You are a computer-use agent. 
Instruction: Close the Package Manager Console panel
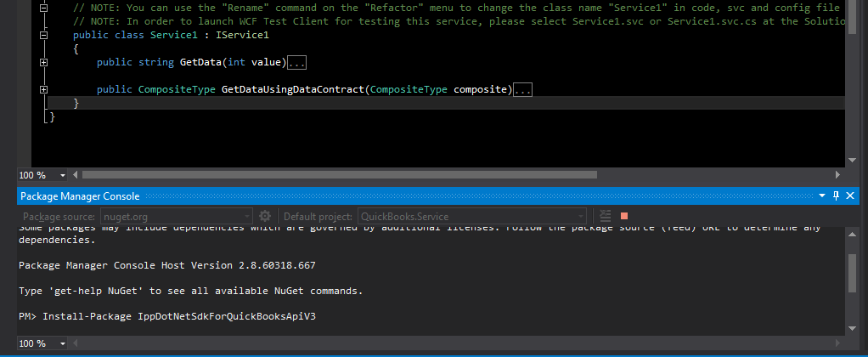(850, 195)
